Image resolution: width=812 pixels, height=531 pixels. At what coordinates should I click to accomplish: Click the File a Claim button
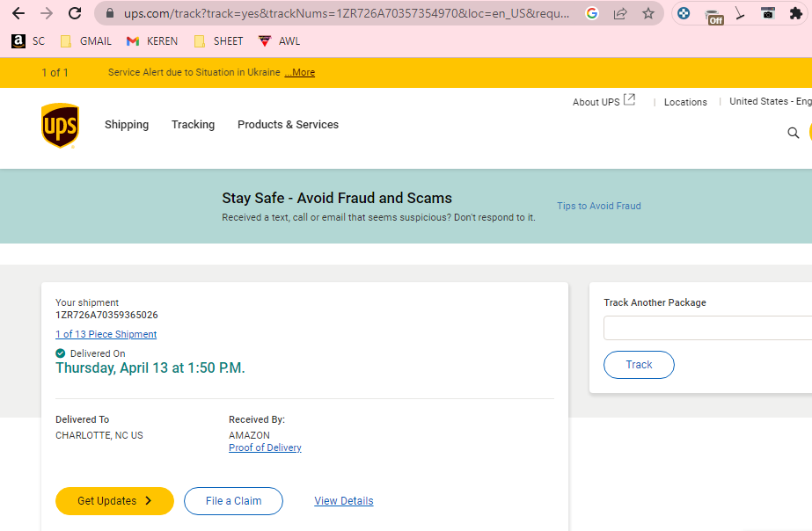(233, 501)
